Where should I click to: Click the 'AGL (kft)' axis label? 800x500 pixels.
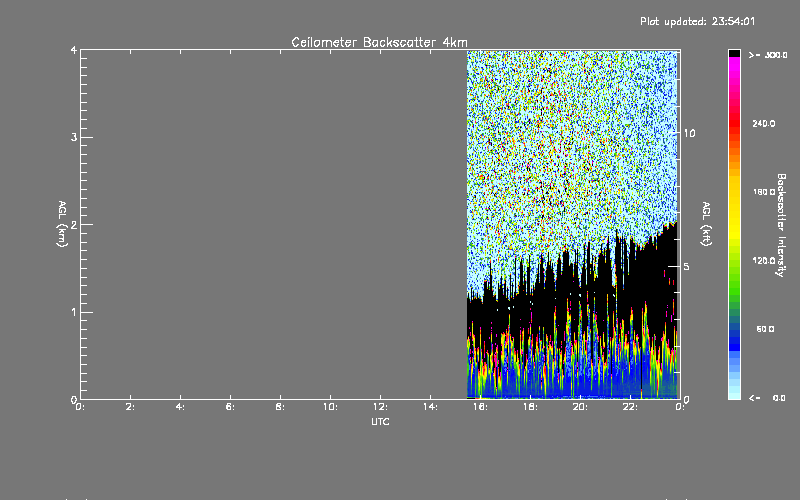coord(706,224)
